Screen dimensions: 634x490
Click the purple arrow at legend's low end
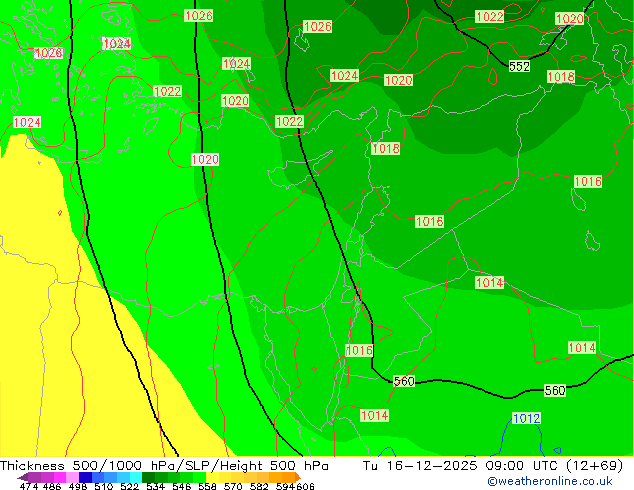(22, 477)
